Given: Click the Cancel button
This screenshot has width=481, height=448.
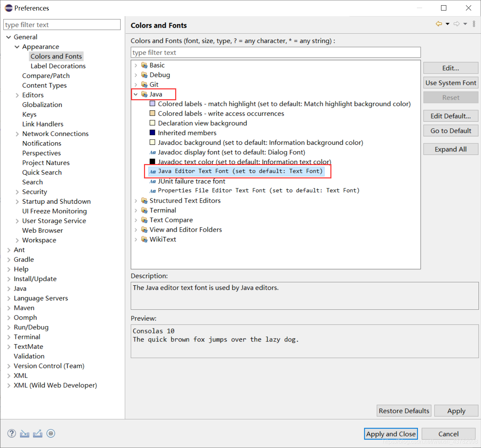Looking at the screenshot, I should point(448,434).
